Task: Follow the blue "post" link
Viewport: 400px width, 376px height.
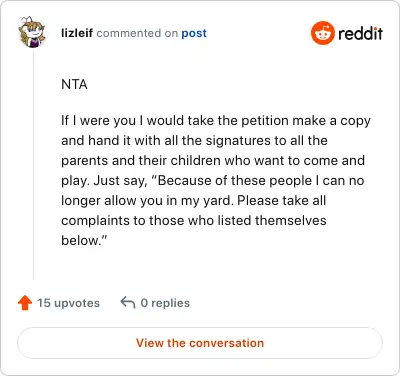Action: (x=194, y=33)
